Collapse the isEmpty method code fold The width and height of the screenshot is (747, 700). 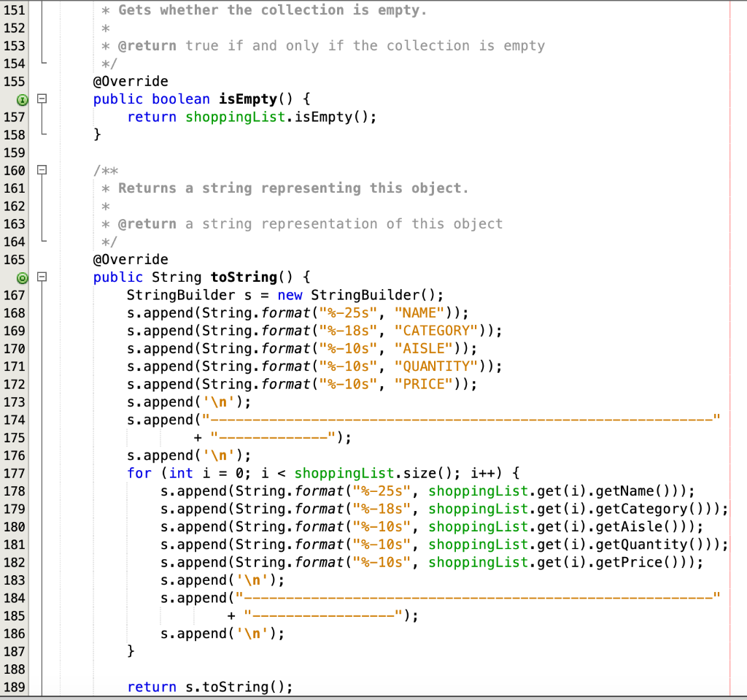point(41,99)
